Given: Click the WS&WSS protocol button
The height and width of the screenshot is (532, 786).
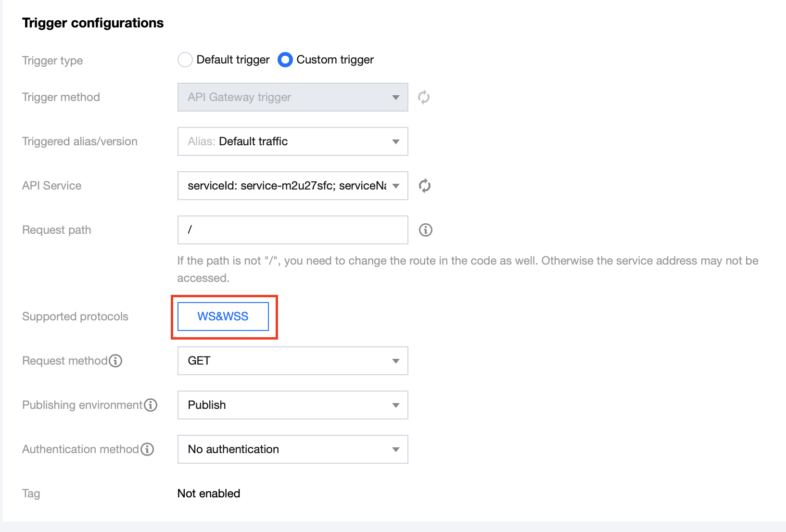Looking at the screenshot, I should (x=223, y=317).
